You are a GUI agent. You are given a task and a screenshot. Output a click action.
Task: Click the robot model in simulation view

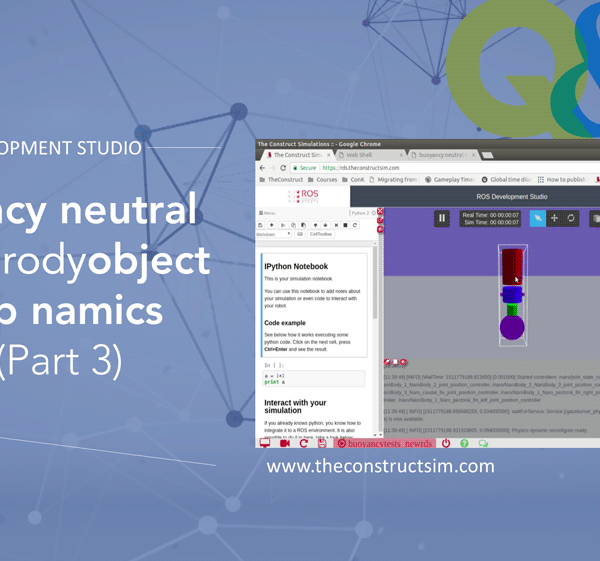[x=512, y=294]
